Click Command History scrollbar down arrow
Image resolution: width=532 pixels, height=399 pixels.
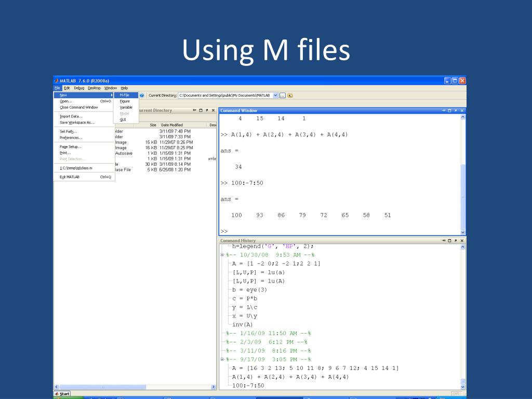click(463, 387)
